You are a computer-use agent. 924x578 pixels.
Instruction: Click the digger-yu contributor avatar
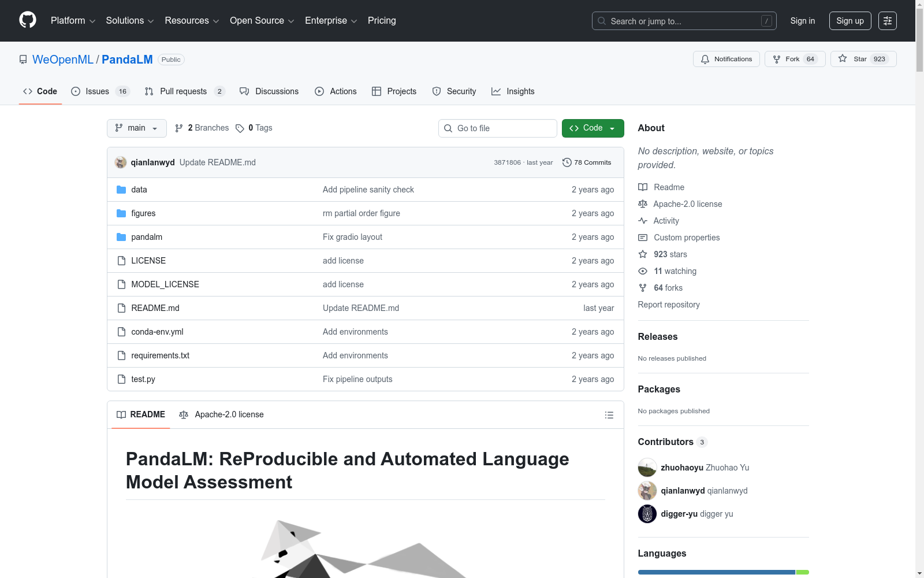tap(647, 514)
